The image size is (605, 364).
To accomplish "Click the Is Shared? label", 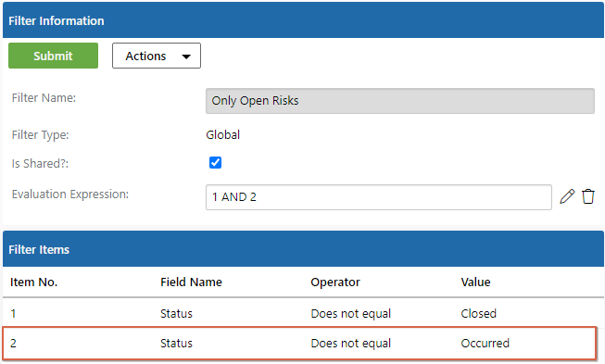I will pos(40,164).
